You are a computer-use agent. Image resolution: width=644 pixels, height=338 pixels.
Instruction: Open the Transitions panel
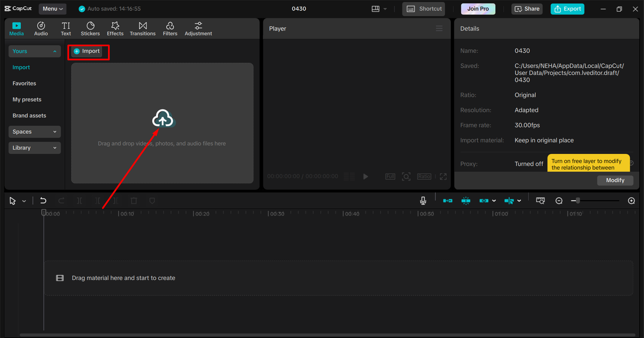(142, 29)
